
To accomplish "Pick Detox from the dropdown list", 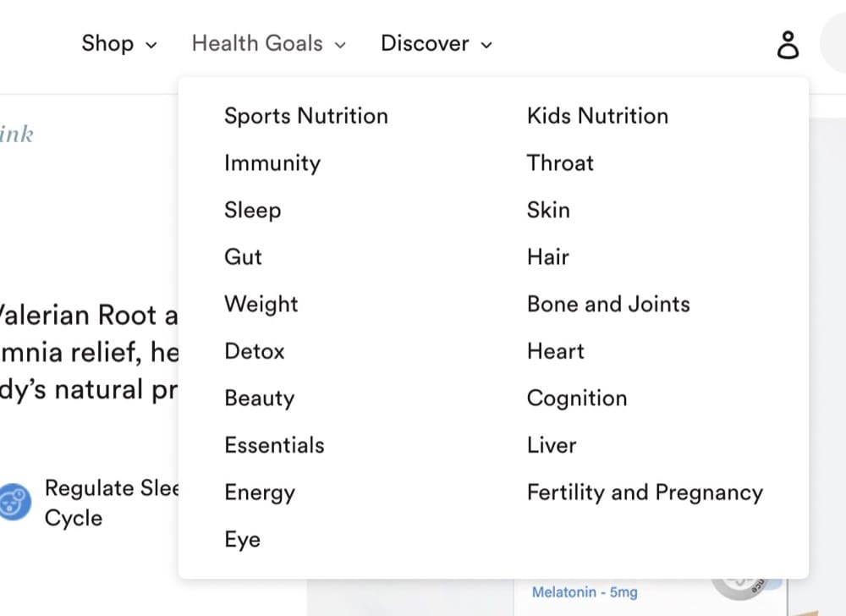I will click(x=254, y=351).
